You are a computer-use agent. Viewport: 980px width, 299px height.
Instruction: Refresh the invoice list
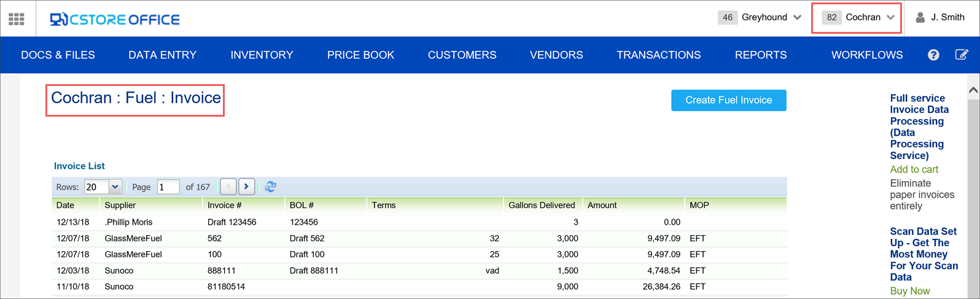click(x=270, y=187)
